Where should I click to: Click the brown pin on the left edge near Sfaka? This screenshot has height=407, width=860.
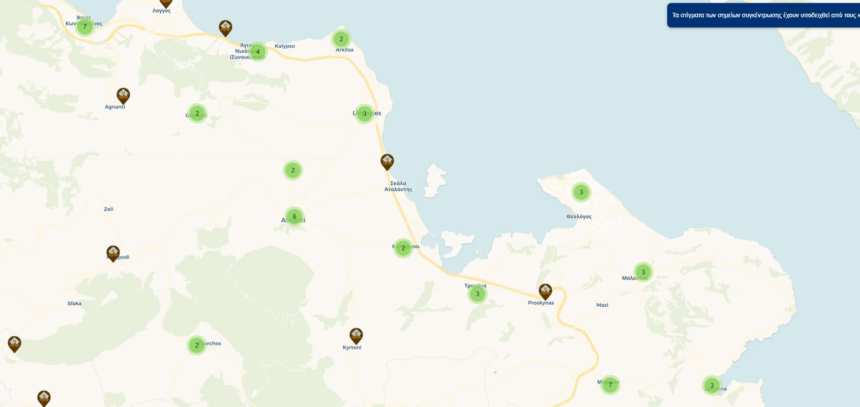pyautogui.click(x=14, y=344)
